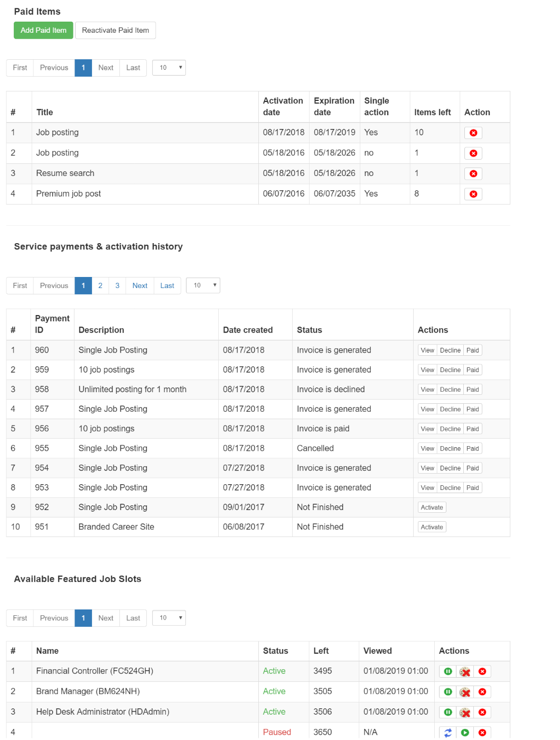Click Next in Featured Job Slots pagination
The height and width of the screenshot is (740, 560).
[x=106, y=618]
